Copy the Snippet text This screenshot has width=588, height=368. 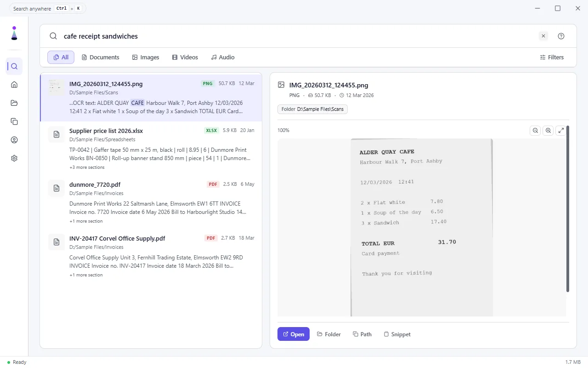(397, 334)
